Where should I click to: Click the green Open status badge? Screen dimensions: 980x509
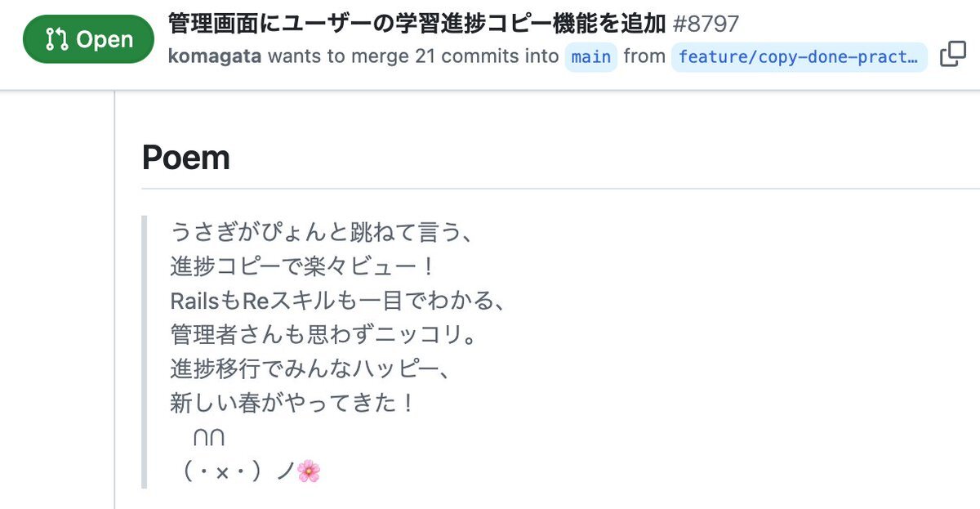coord(89,39)
